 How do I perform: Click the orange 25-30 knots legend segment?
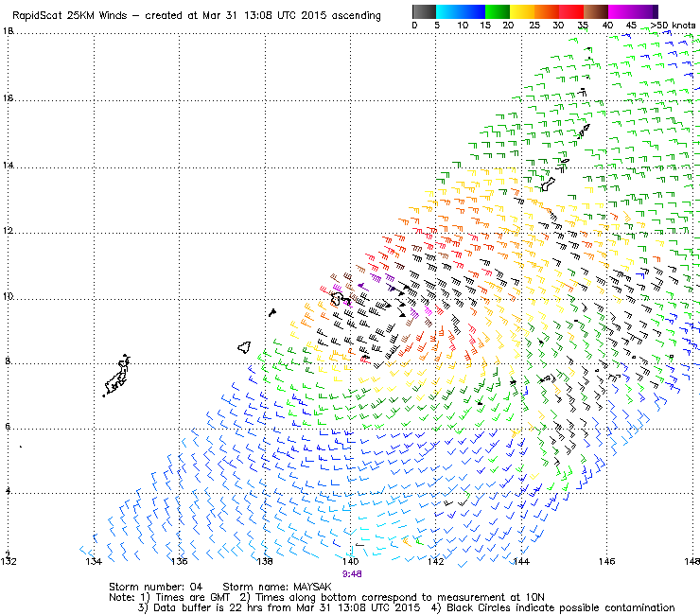(x=547, y=11)
